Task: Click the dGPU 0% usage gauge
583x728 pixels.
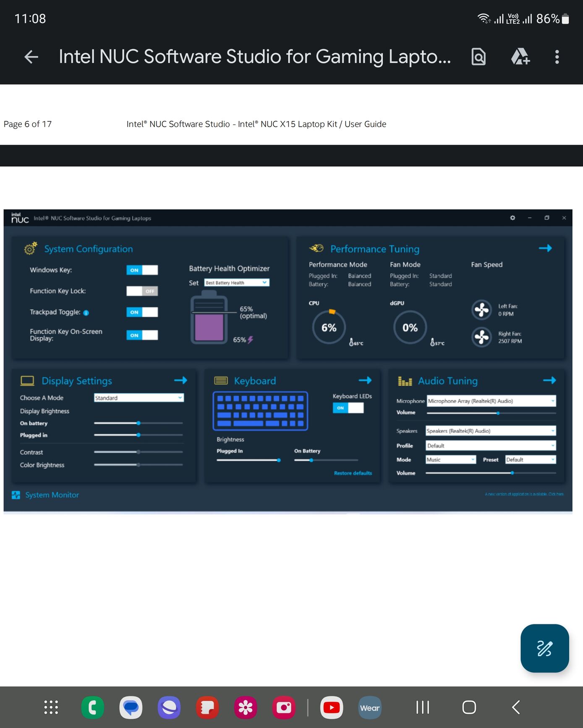Action: click(410, 327)
